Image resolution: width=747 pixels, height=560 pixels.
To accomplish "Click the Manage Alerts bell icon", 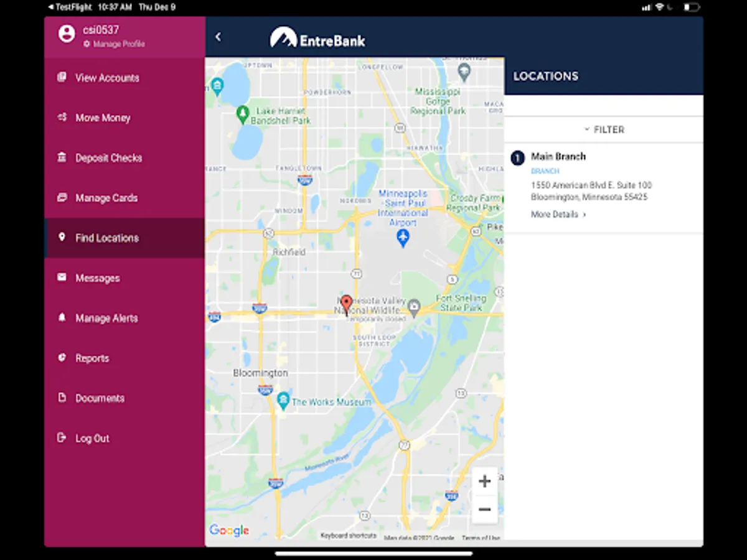I will point(62,317).
